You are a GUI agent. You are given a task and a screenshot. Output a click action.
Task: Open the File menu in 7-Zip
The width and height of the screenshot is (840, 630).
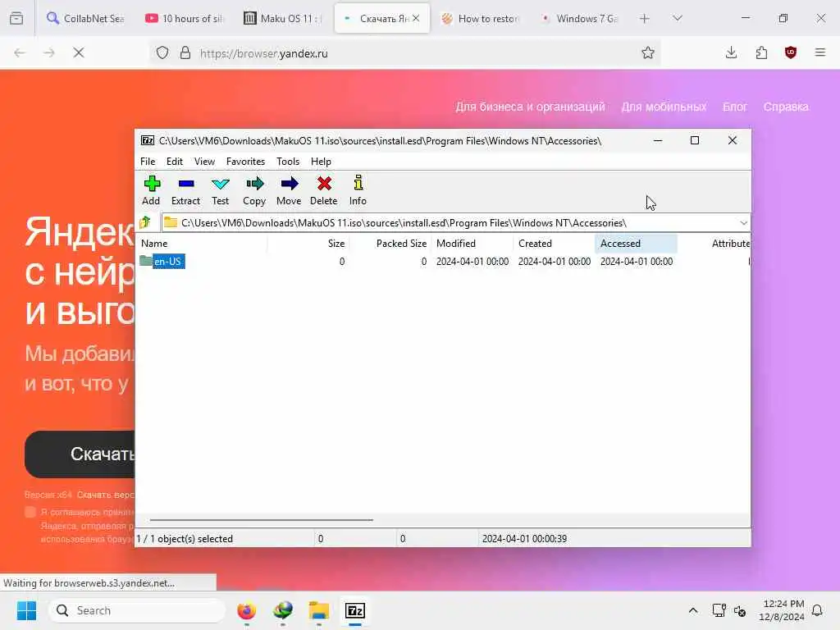148,162
